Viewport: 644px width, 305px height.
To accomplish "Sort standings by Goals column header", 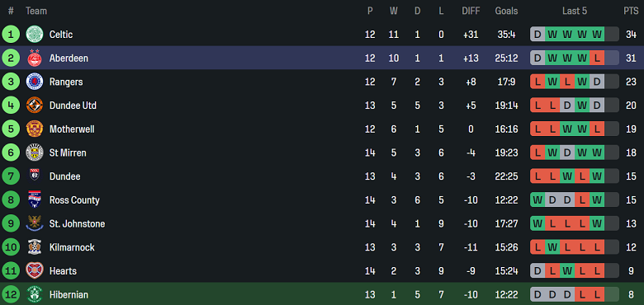I will point(506,11).
